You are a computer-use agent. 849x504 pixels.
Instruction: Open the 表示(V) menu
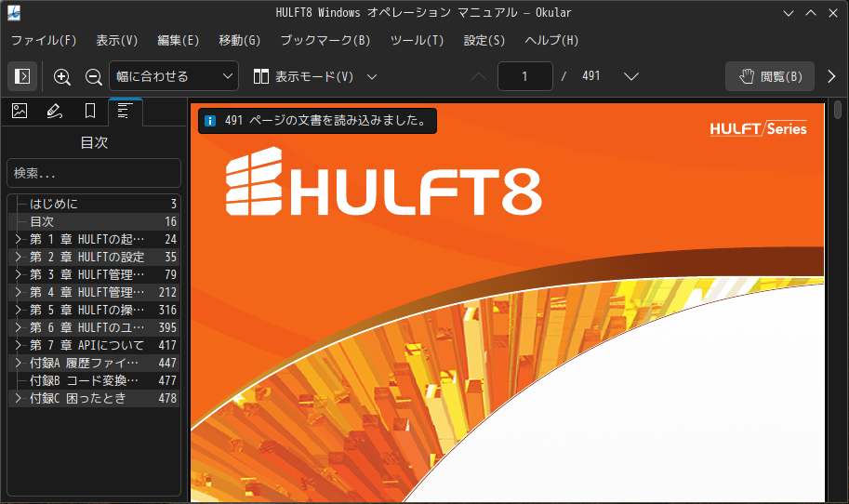pos(117,41)
